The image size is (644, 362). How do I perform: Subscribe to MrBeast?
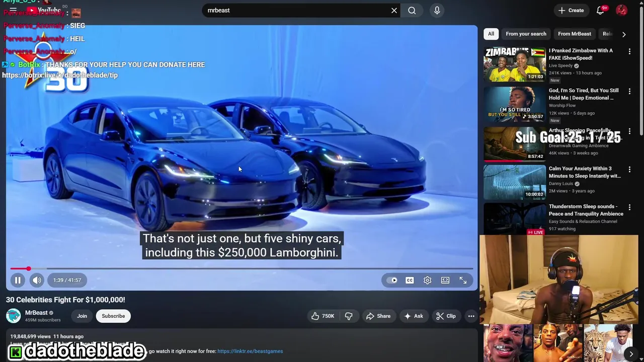pos(113,316)
